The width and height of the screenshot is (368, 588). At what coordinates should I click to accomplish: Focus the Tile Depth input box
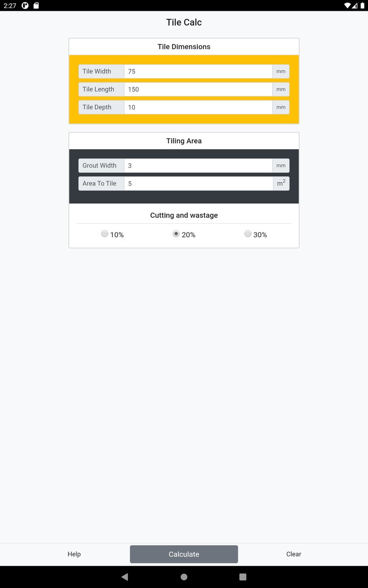tap(198, 107)
